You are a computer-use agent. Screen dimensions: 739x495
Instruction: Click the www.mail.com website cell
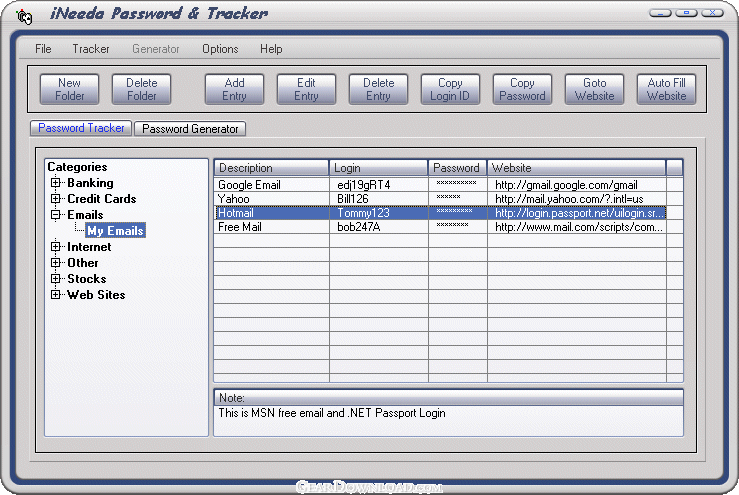point(576,227)
